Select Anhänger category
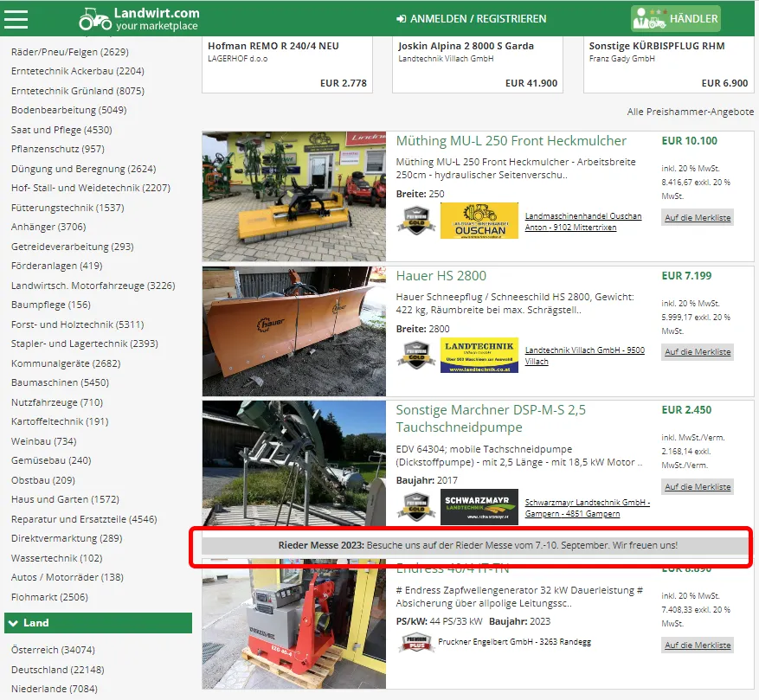Image resolution: width=759 pixels, height=700 pixels. pyautogui.click(x=48, y=227)
